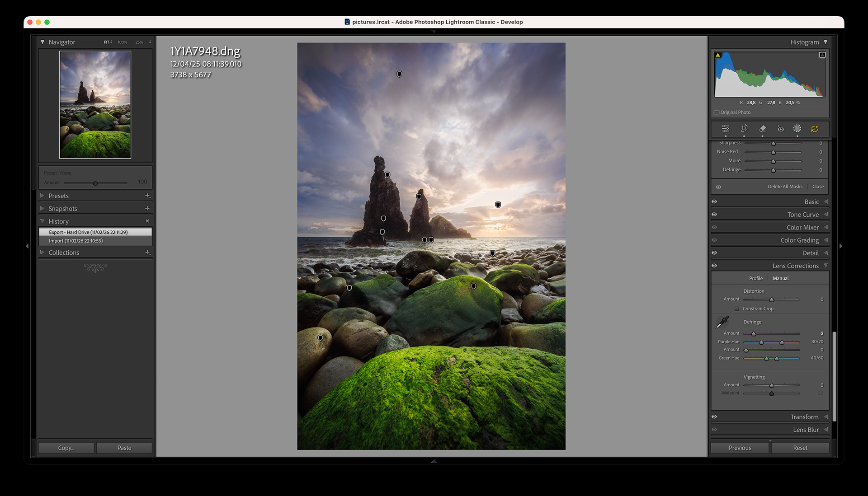Collapse the Histogram panel
This screenshot has width=868, height=496.
coord(826,42)
